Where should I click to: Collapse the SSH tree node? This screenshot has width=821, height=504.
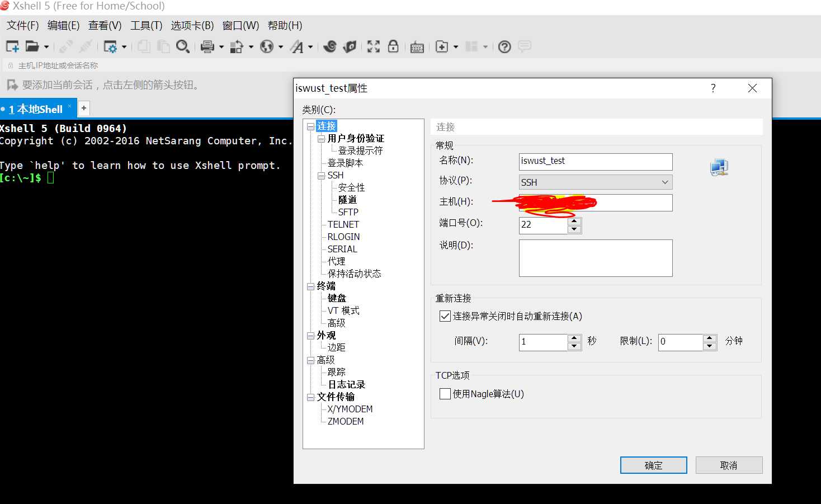321,176
